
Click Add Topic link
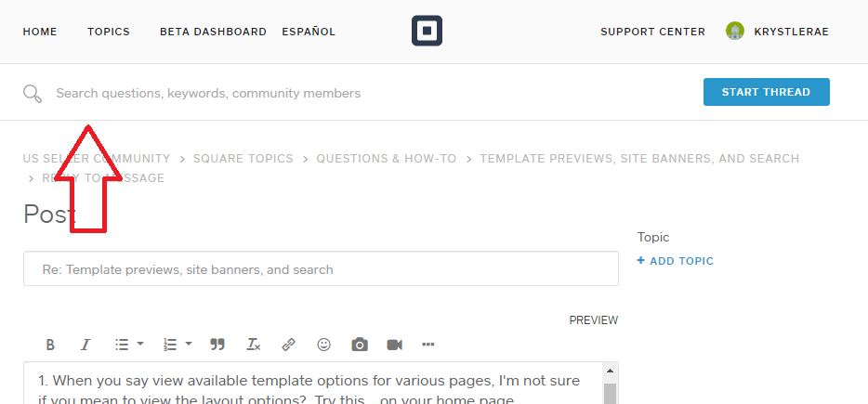point(676,261)
